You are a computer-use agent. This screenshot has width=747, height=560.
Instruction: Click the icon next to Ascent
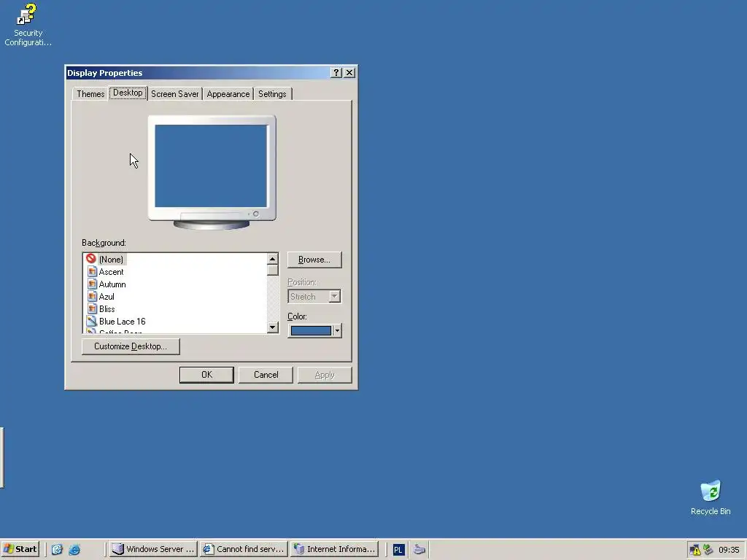(x=93, y=272)
